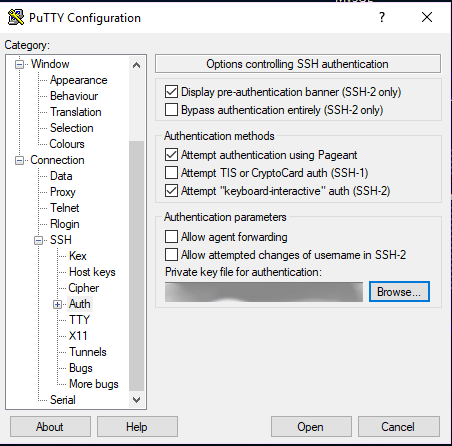Click the category tree scroll up arrow

(136, 65)
